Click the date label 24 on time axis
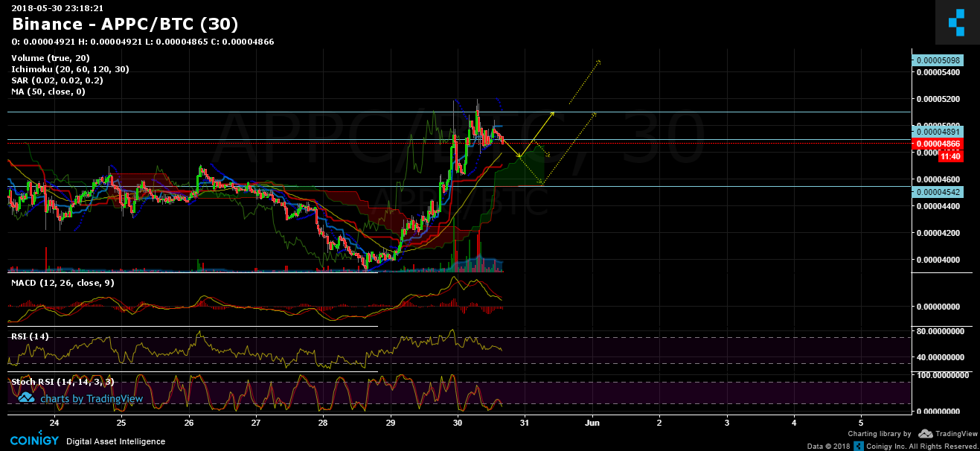This screenshot has height=451, width=980. pyautogui.click(x=54, y=422)
